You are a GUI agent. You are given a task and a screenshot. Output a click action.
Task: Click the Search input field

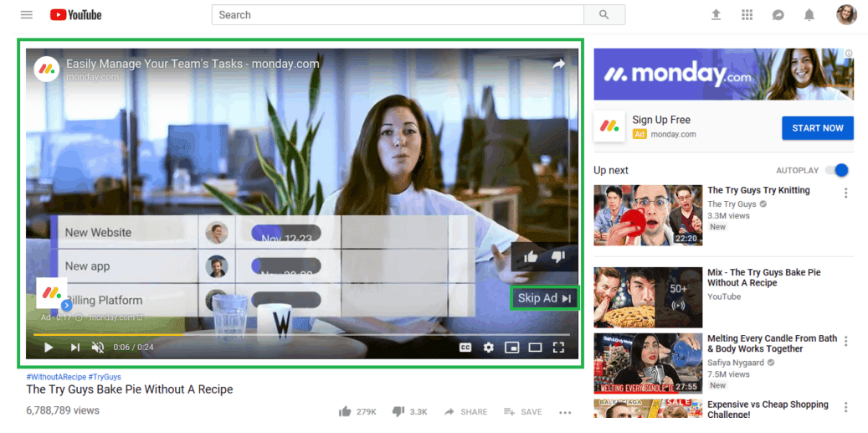tap(398, 15)
